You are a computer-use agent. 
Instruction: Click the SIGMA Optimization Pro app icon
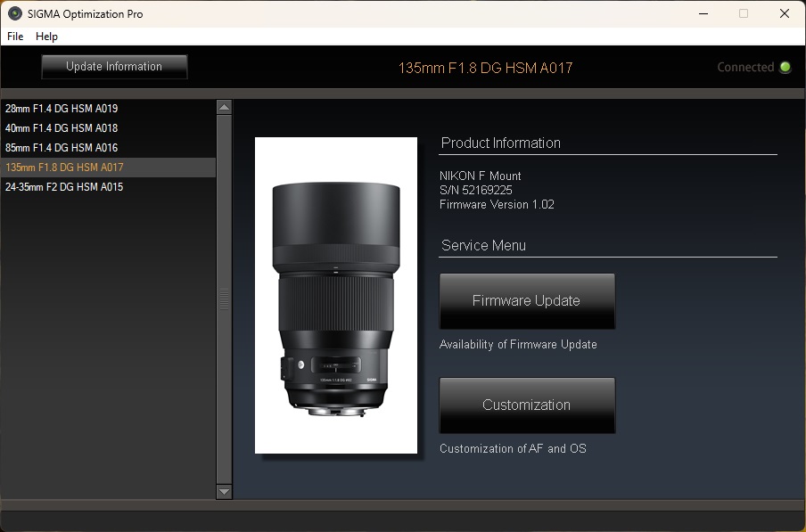15,14
